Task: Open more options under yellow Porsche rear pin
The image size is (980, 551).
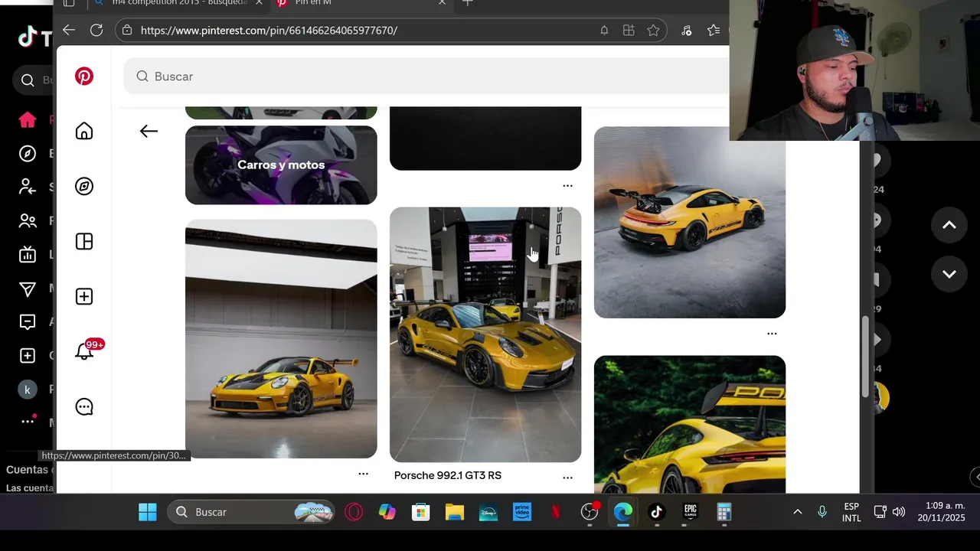Action: [772, 333]
